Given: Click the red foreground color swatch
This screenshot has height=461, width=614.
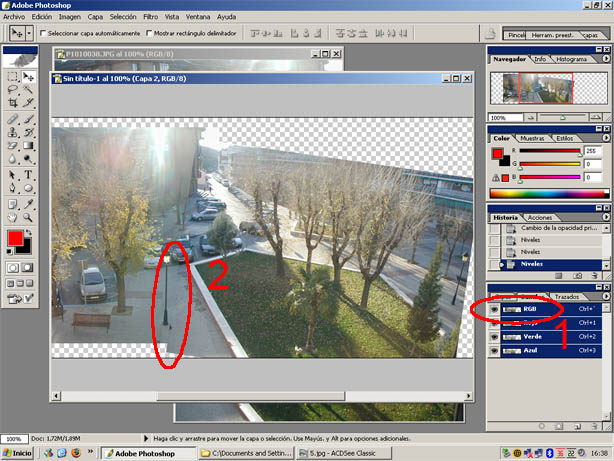Looking at the screenshot, I should [15, 239].
